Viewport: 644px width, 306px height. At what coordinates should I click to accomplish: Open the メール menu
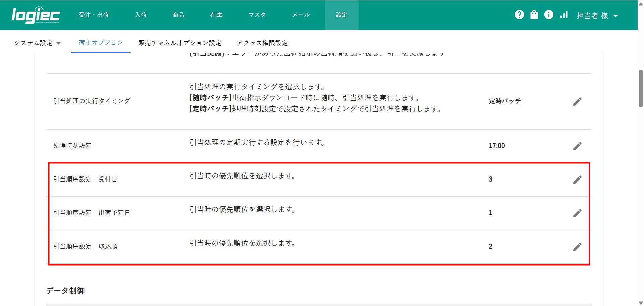click(x=301, y=15)
